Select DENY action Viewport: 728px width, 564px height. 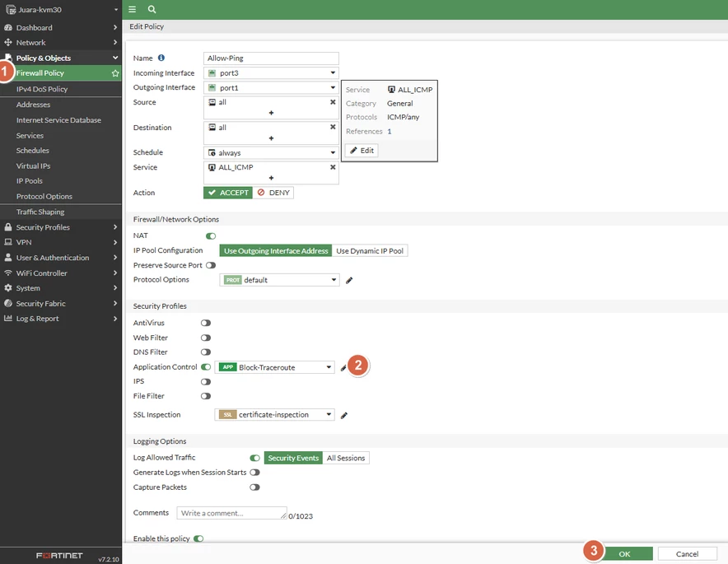point(273,193)
